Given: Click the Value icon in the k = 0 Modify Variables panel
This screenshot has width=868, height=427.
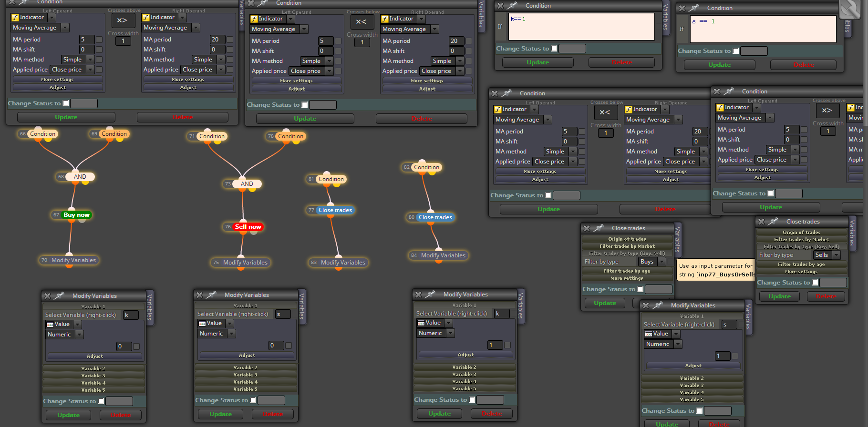Looking at the screenshot, I should 50,325.
